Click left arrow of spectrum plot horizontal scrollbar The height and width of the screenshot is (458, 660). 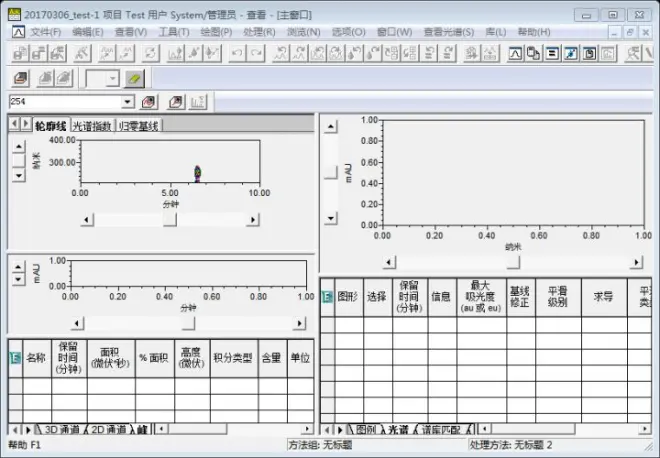click(389, 262)
